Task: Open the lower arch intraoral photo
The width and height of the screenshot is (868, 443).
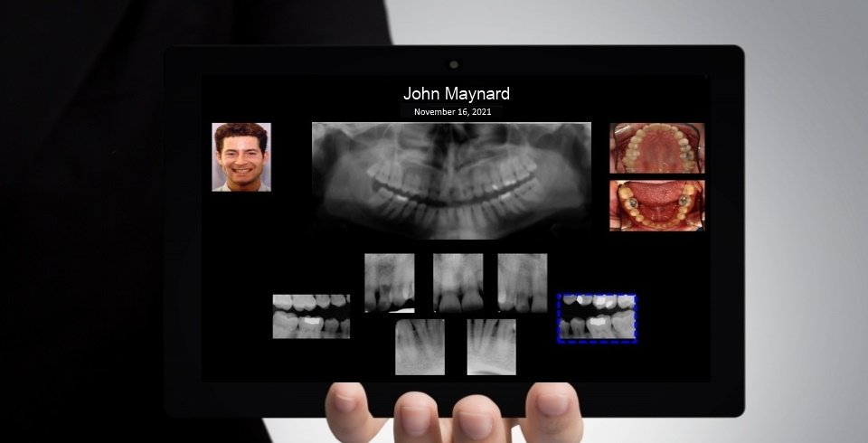Action: click(656, 205)
